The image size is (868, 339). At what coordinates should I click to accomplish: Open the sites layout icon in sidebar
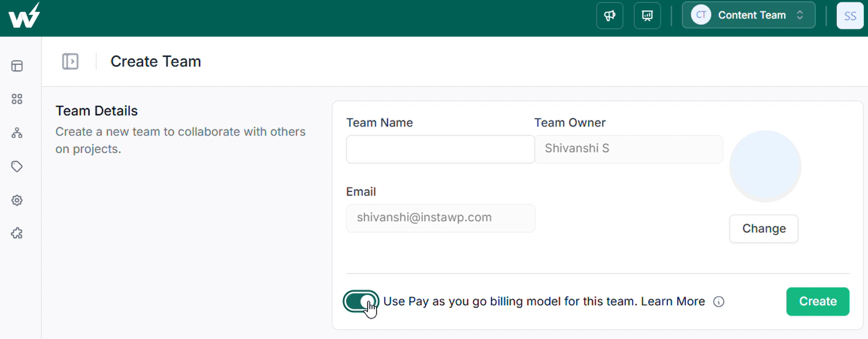point(17,66)
